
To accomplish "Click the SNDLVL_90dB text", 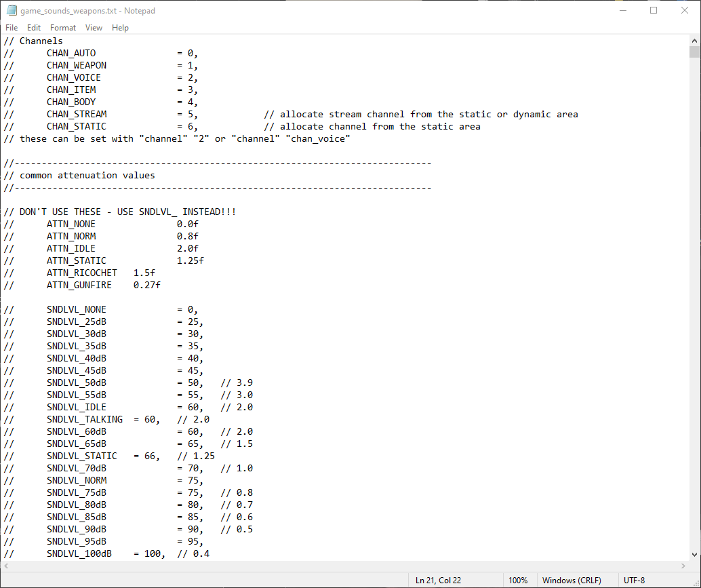I will coord(77,529).
